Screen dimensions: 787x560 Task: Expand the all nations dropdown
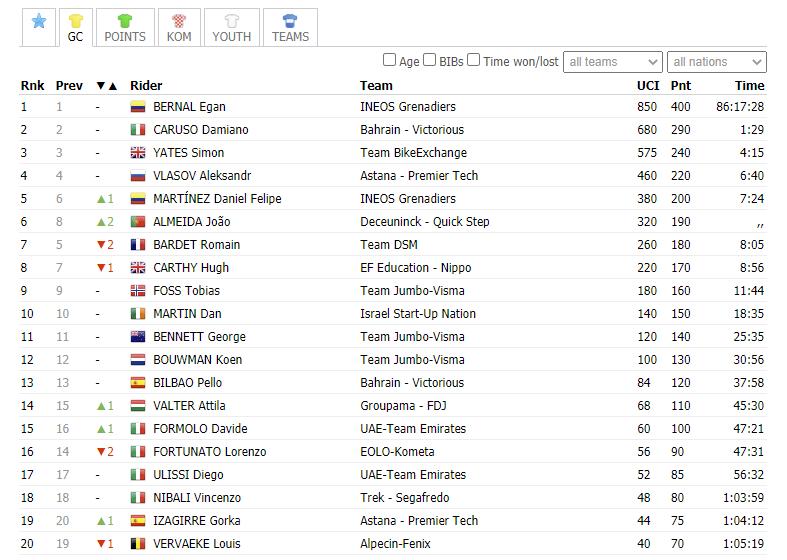[717, 62]
